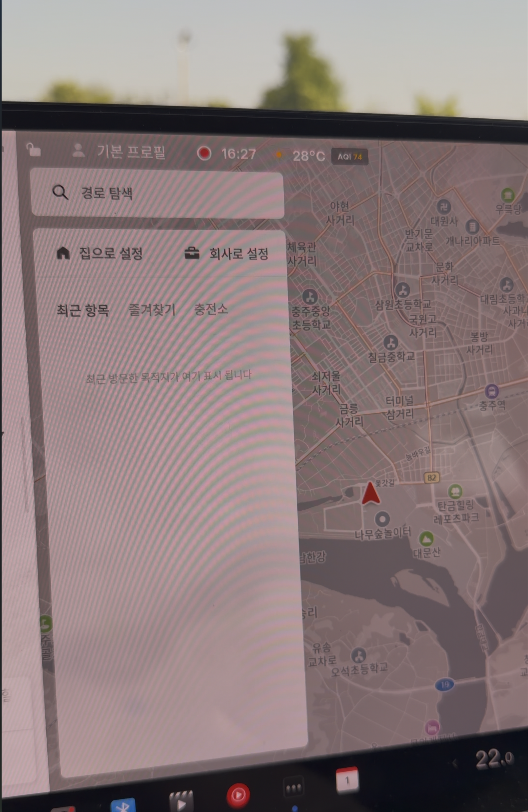
Task: Select the 탄금힐링 레포츠파크 park icon
Action: [455, 492]
